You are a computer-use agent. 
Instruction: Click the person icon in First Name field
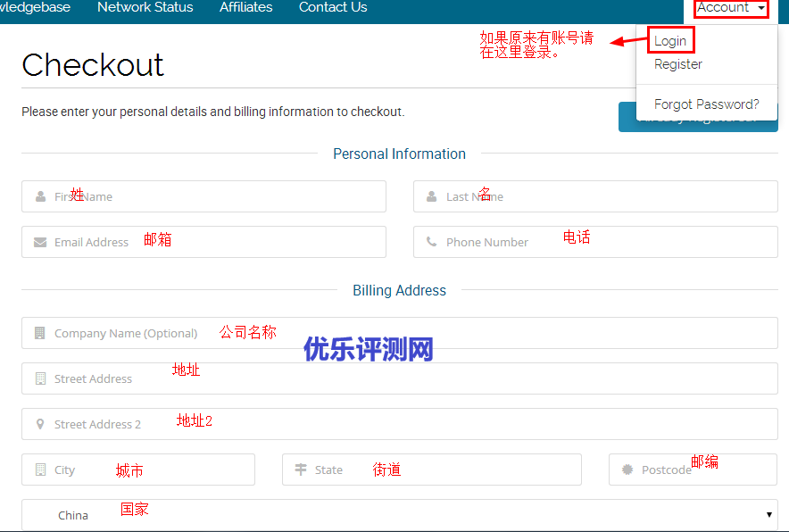click(41, 196)
